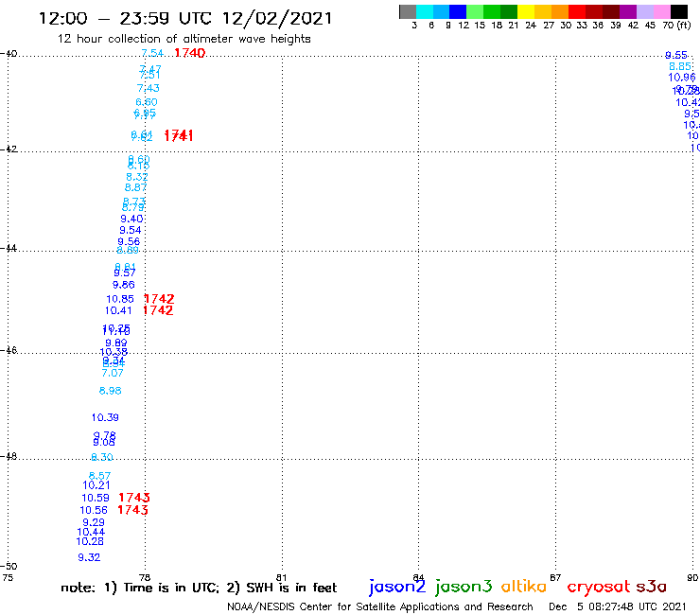This screenshot has height=615, width=700.
Task: Click the title '12:00 – 23:59 UTC 12/02/2021'
Action: [185, 18]
